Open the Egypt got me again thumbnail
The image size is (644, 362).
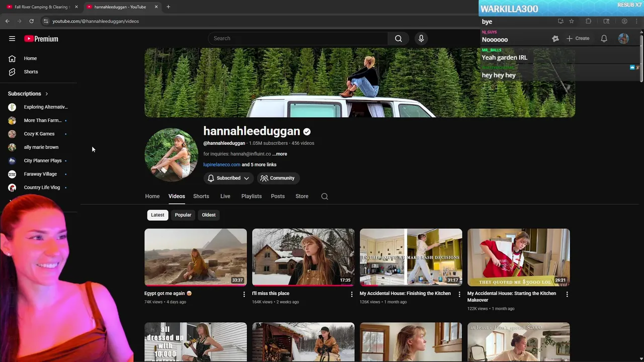pyautogui.click(x=196, y=257)
